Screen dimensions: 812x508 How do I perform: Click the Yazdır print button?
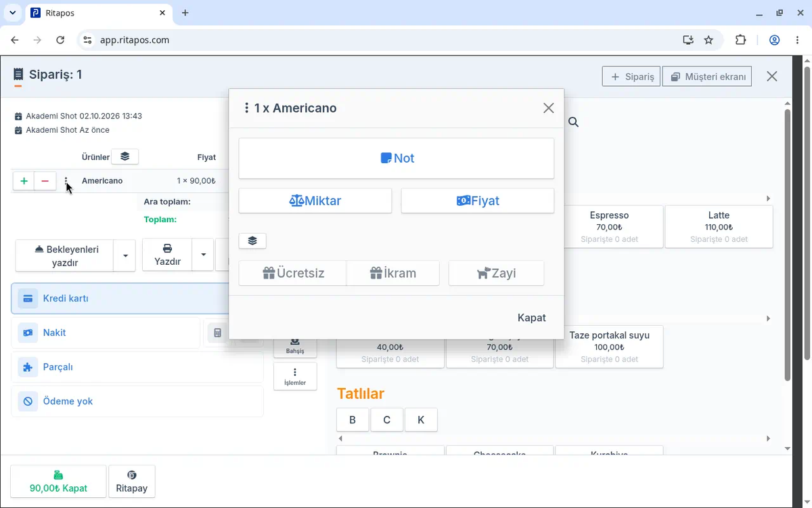[x=167, y=255]
